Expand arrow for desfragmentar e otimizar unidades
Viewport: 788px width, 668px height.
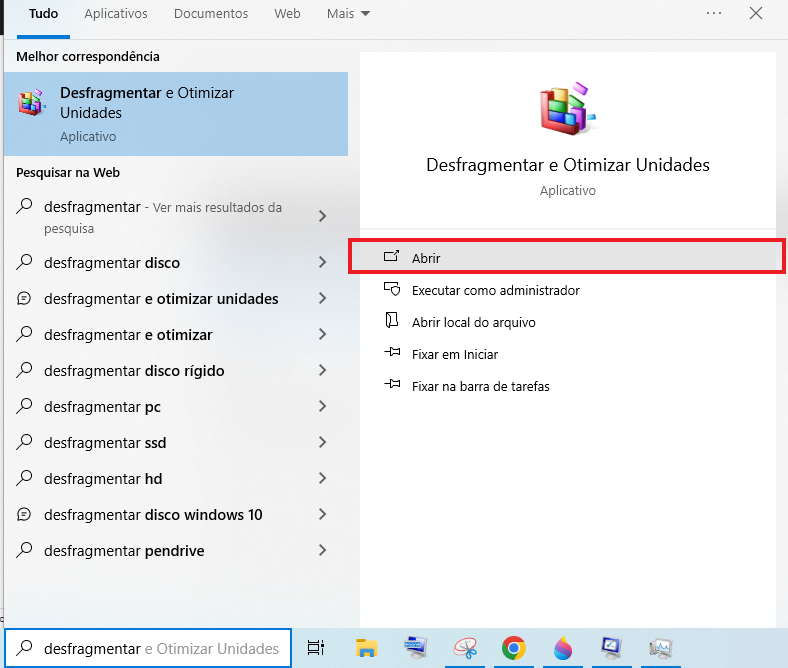[x=323, y=298]
